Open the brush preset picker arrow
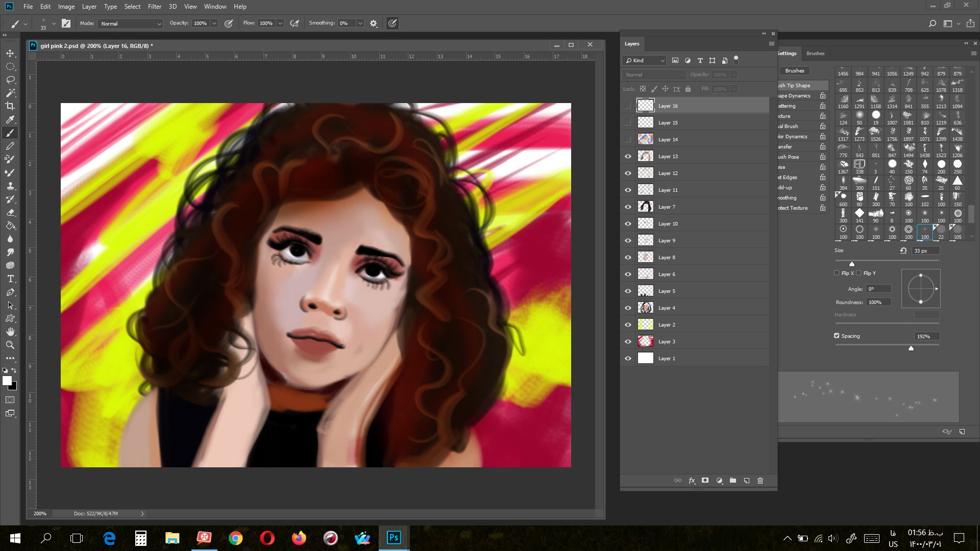The image size is (980, 551). 54,23
